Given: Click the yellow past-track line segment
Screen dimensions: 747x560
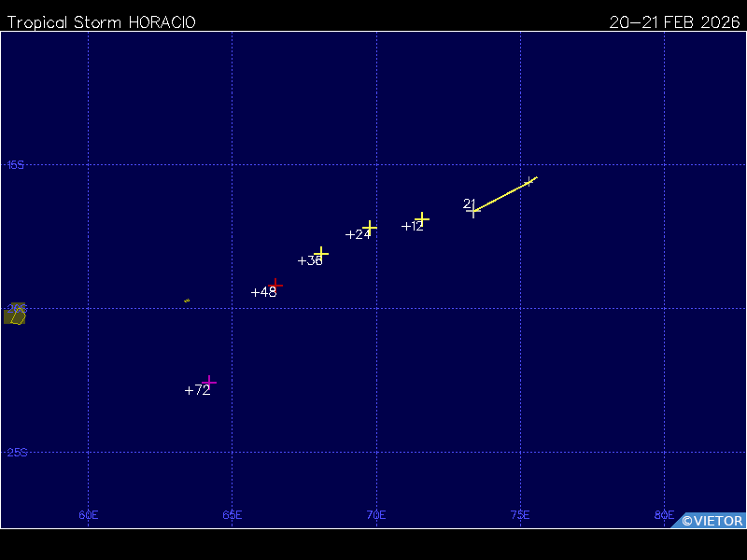Looking at the screenshot, I should [502, 196].
